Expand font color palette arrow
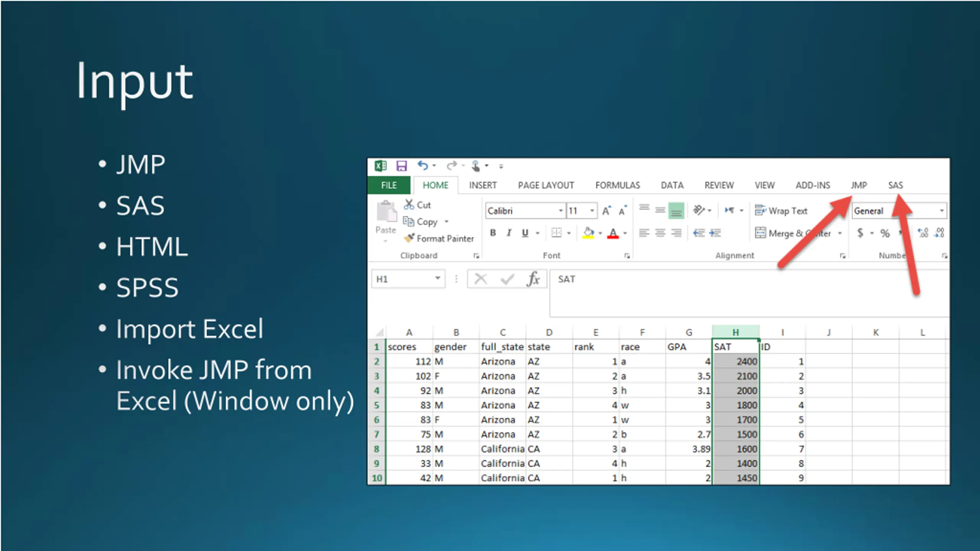Screen dimensions: 980x551 [x=625, y=233]
